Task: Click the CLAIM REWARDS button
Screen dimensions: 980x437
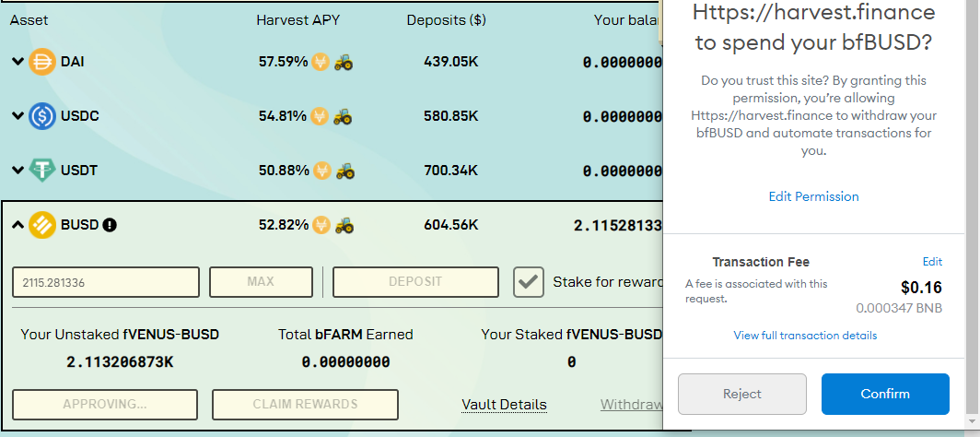Action: tap(305, 405)
